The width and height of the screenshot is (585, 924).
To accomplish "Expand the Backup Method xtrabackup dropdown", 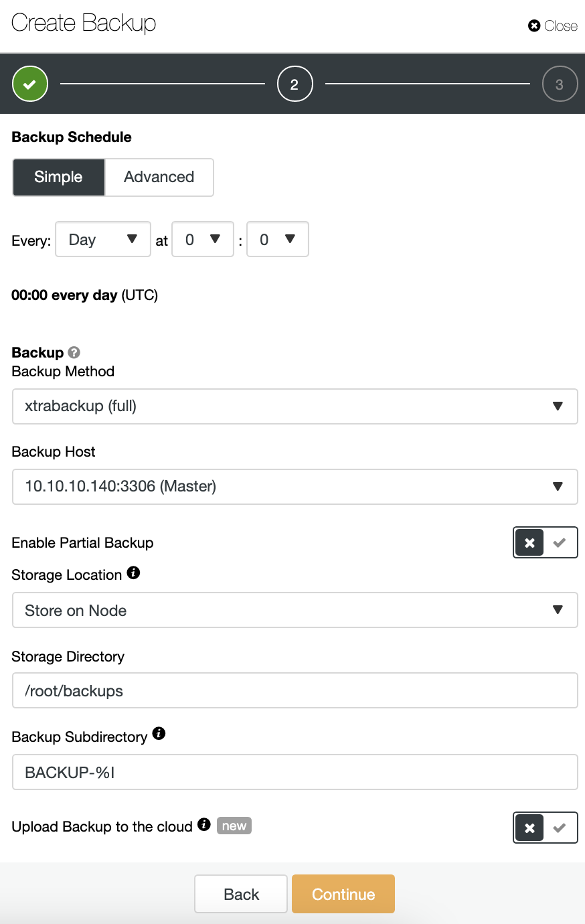I will [295, 406].
